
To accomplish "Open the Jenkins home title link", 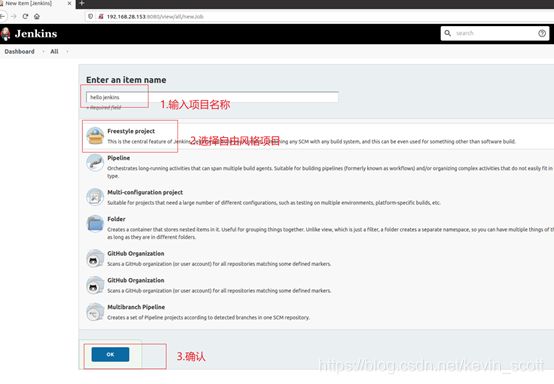I will (x=36, y=34).
